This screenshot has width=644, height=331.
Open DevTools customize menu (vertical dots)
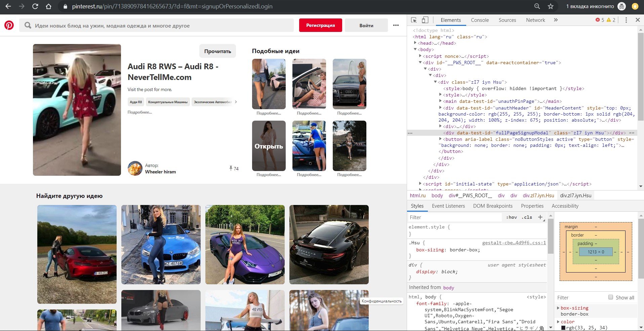(x=626, y=20)
